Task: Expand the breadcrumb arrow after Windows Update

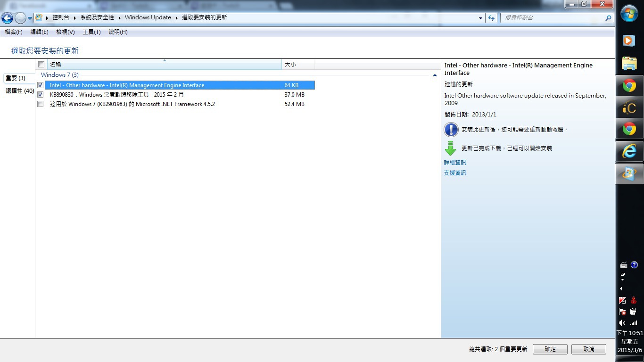Action: pyautogui.click(x=177, y=17)
